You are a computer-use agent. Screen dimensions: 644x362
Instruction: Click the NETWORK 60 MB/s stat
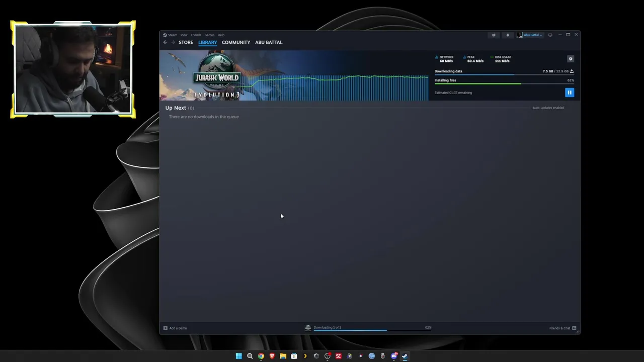point(445,59)
